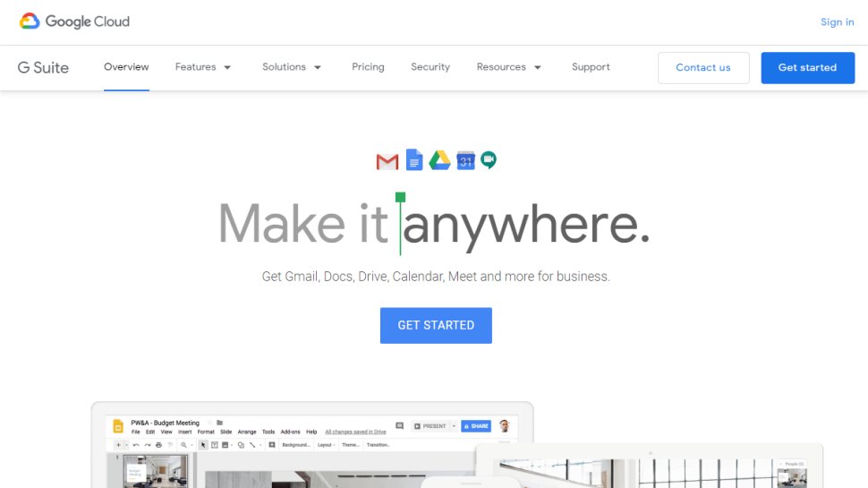Open the Arrange menu in Slides mockup

click(x=247, y=432)
